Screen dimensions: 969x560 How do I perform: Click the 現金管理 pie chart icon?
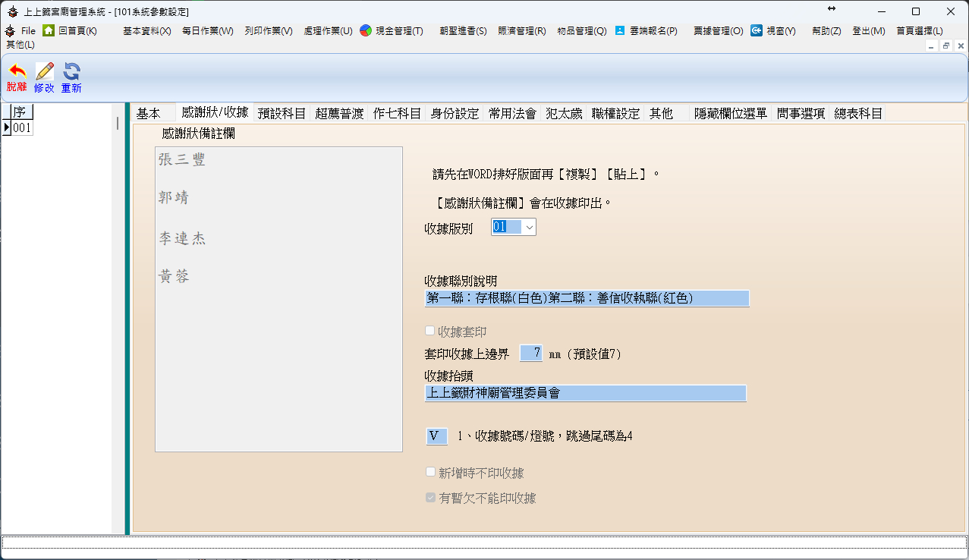tap(366, 31)
